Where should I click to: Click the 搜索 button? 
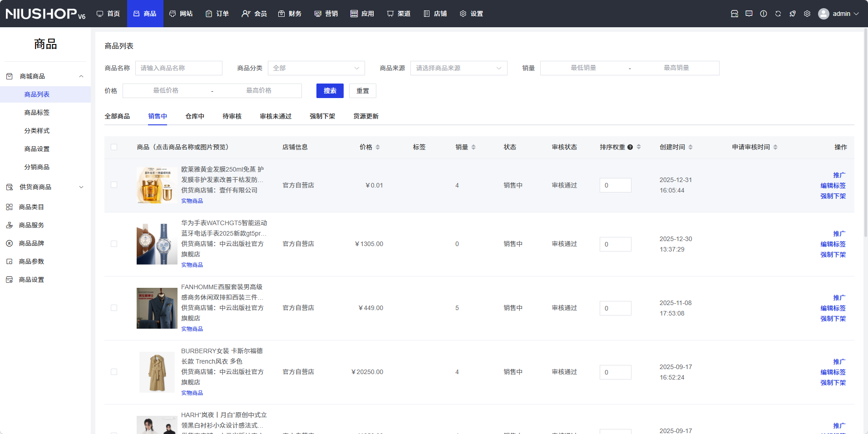point(330,91)
